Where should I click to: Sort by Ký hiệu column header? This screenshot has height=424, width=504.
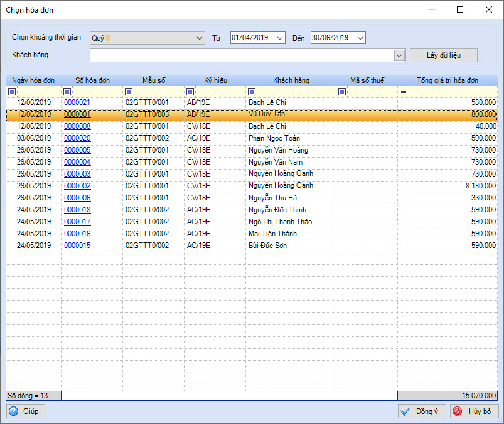coord(215,80)
